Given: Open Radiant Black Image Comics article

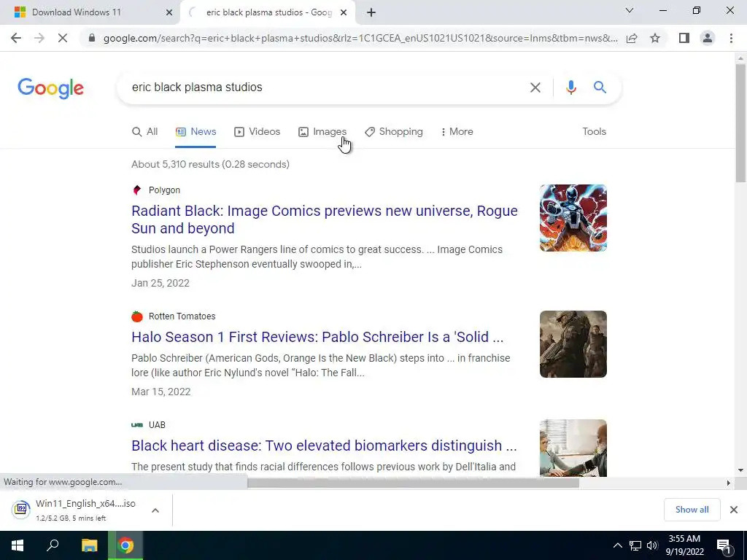Looking at the screenshot, I should tap(325, 219).
